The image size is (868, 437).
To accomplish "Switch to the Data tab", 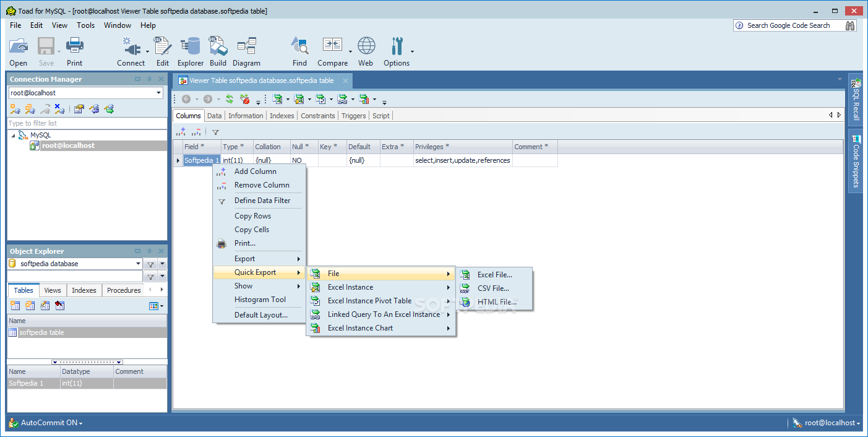I will 214,116.
